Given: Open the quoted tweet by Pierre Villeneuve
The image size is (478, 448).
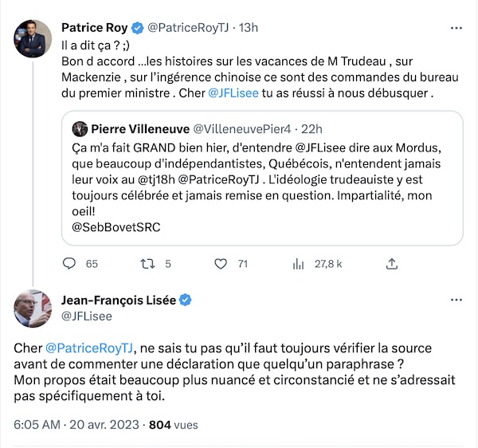Looking at the screenshot, I should pos(263,191).
